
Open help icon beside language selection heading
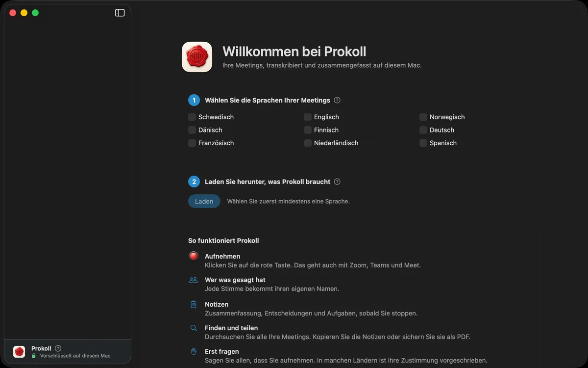pyautogui.click(x=337, y=100)
